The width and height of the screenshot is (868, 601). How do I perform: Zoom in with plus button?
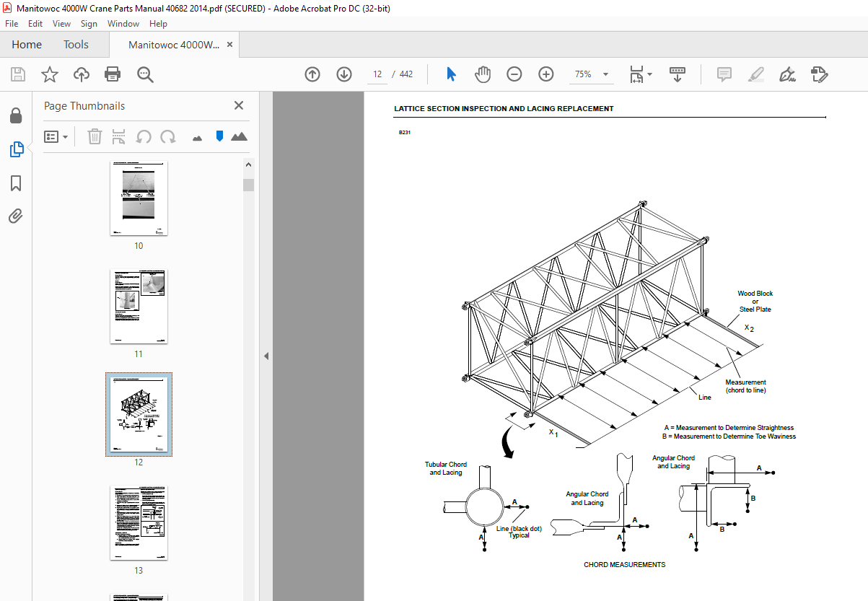tap(546, 74)
